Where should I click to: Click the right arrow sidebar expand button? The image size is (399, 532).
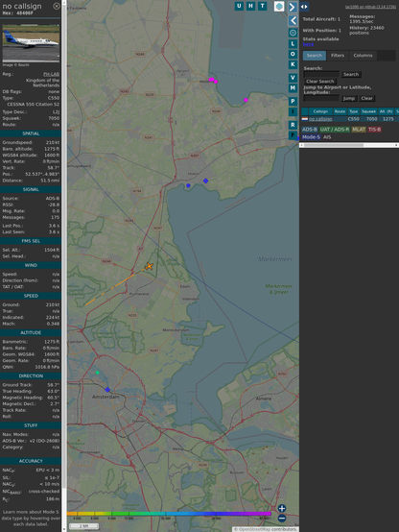(x=293, y=7)
